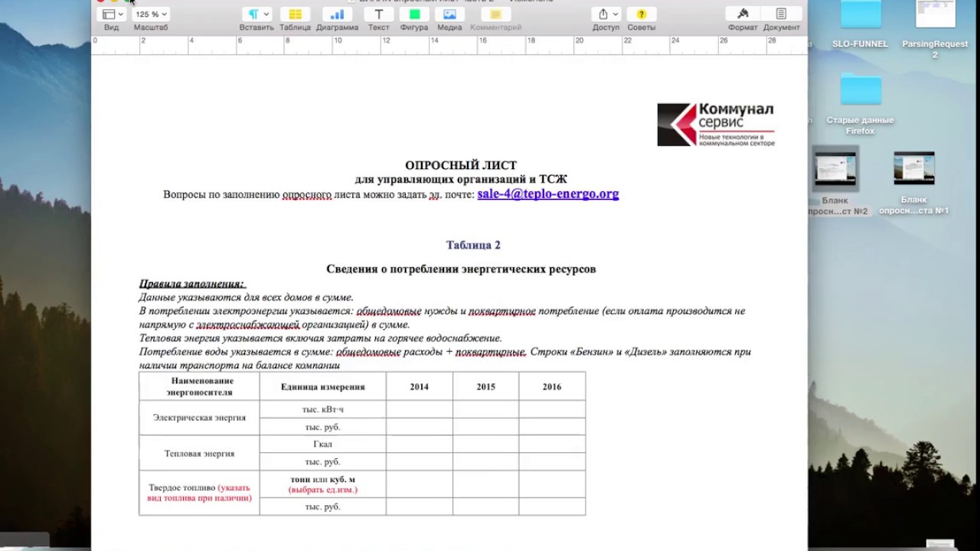Click the cell тыс. кВт·ч
The width and height of the screenshot is (980, 551).
(322, 409)
